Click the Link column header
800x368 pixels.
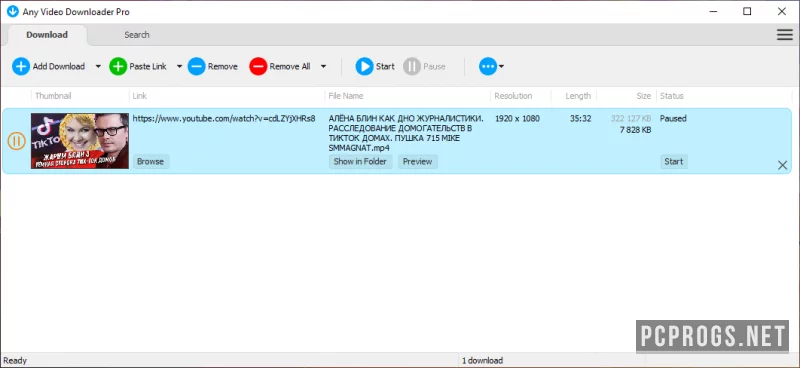[139, 96]
